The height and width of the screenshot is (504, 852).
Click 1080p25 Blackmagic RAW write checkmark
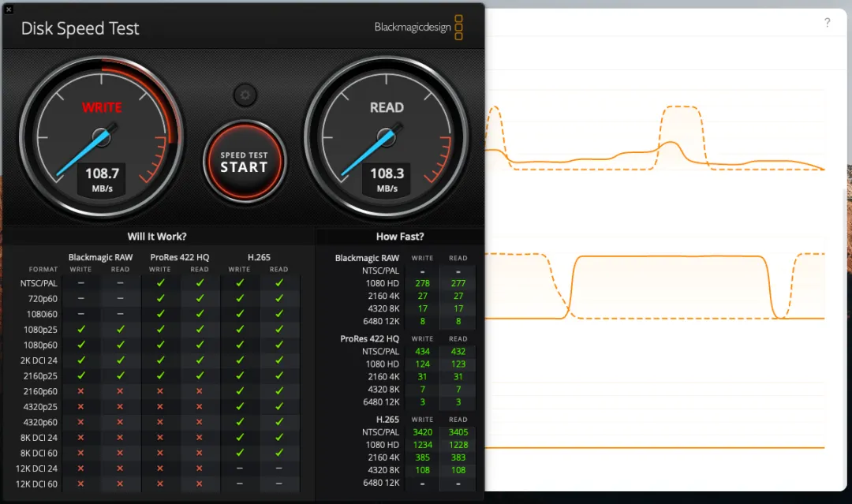click(x=81, y=329)
